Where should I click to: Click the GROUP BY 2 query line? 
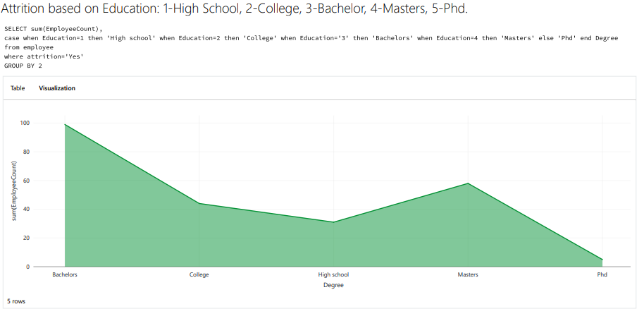click(x=23, y=66)
